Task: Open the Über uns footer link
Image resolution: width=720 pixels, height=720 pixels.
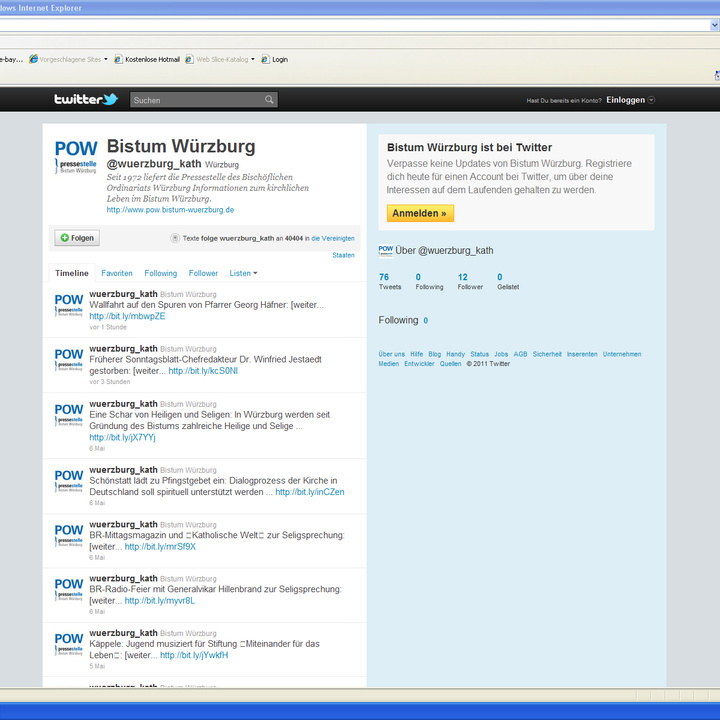Action: [392, 354]
